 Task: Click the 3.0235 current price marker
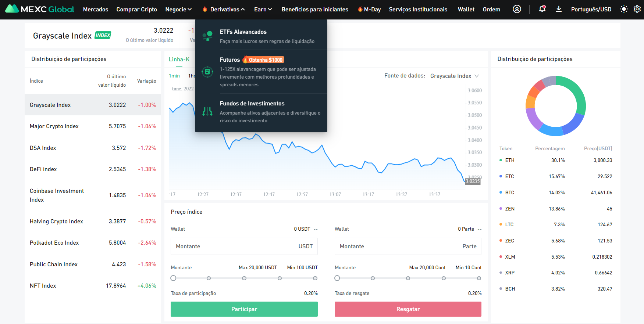tap(473, 181)
